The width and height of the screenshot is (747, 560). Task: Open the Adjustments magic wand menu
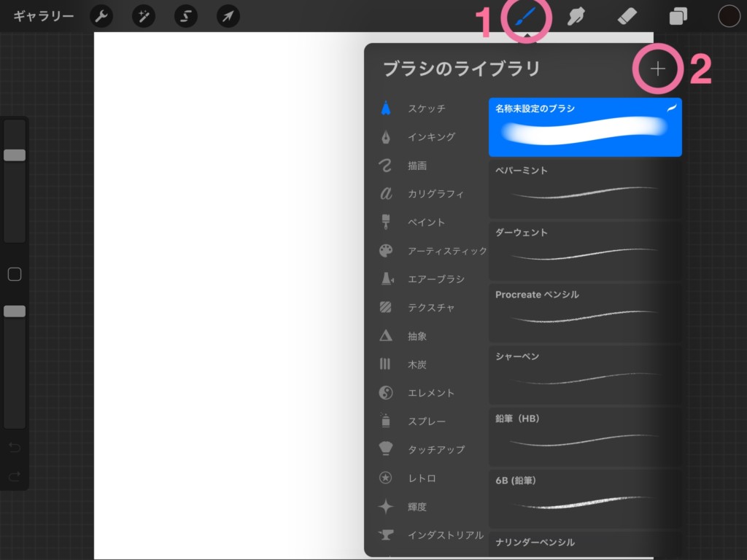point(144,16)
